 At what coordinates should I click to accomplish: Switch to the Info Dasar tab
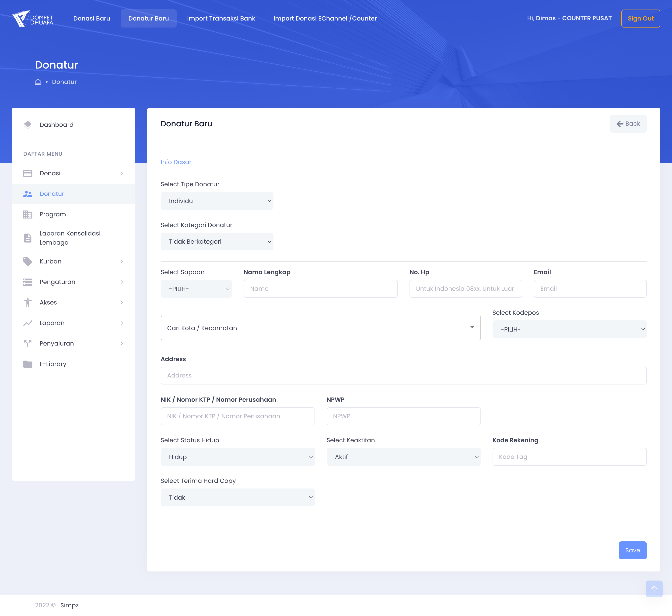click(x=176, y=162)
